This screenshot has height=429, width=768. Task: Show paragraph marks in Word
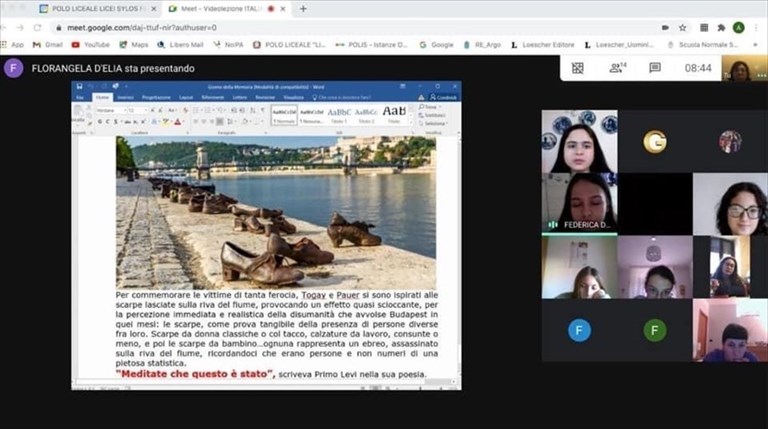coord(262,110)
